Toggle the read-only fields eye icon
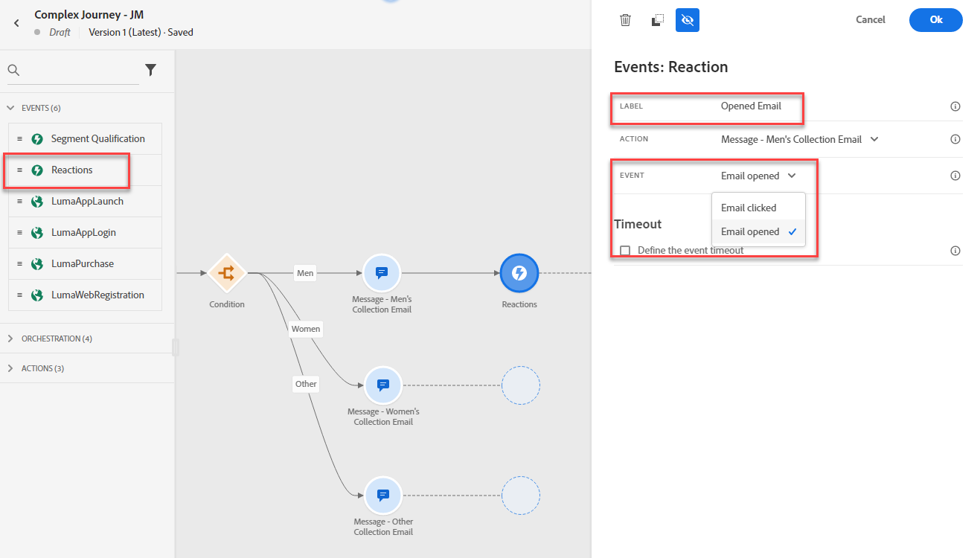Image resolution: width=980 pixels, height=558 pixels. [x=688, y=20]
